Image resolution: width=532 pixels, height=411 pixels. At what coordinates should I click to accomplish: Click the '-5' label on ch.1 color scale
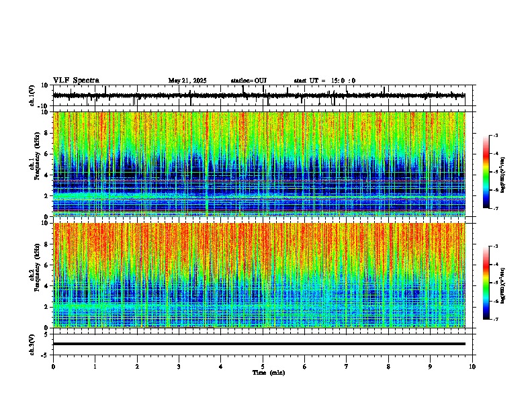pyautogui.click(x=496, y=172)
